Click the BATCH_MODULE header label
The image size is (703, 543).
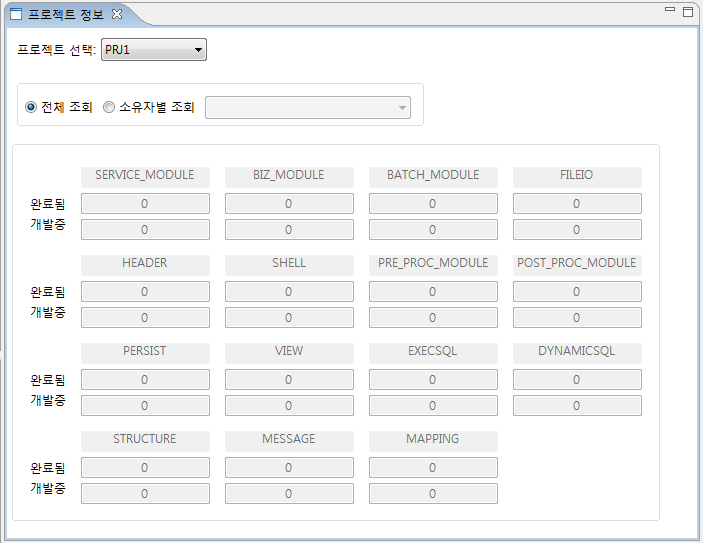tap(433, 175)
